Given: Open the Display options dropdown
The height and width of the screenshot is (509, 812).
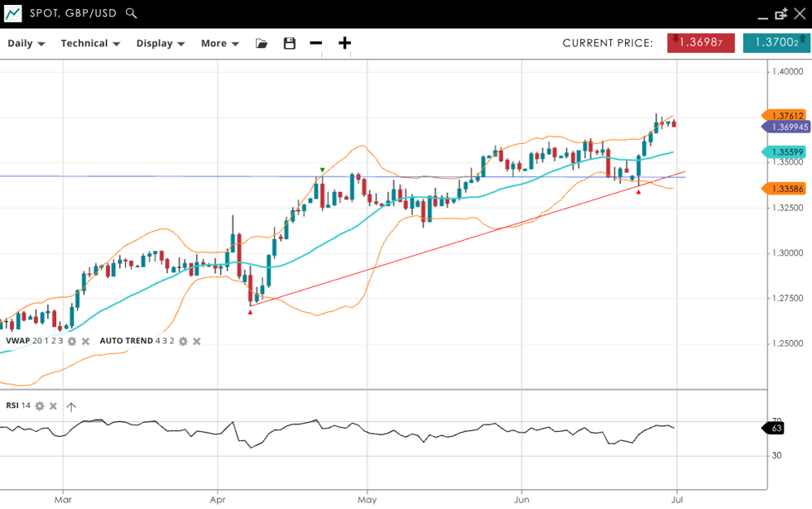Looking at the screenshot, I should click(x=160, y=43).
